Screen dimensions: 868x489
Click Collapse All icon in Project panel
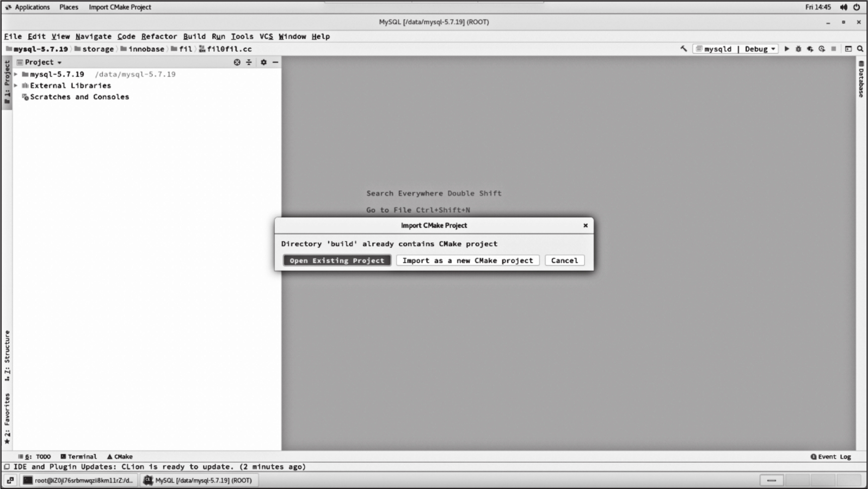249,62
